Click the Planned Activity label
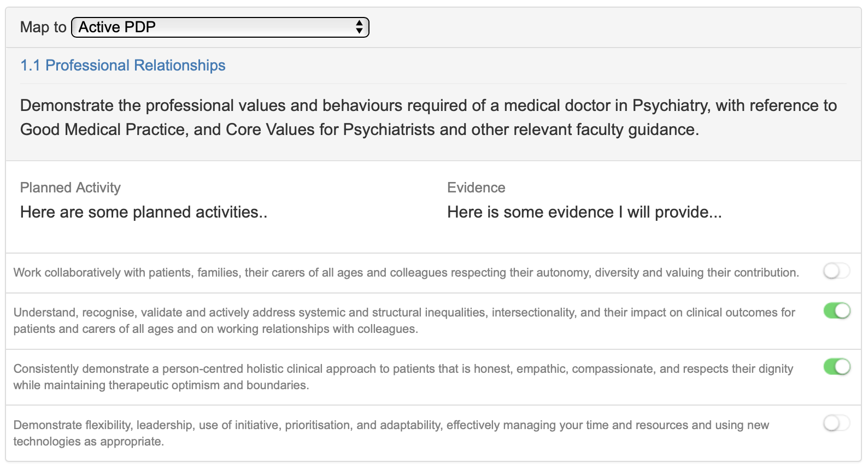Screen dimensions: 868x469 pyautogui.click(x=71, y=187)
